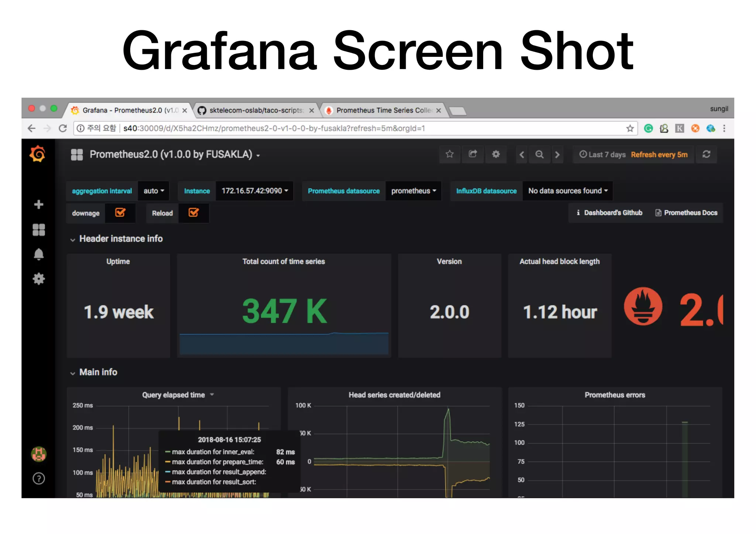Toggle the downage checkbox
This screenshot has height=534, width=756.
point(120,213)
